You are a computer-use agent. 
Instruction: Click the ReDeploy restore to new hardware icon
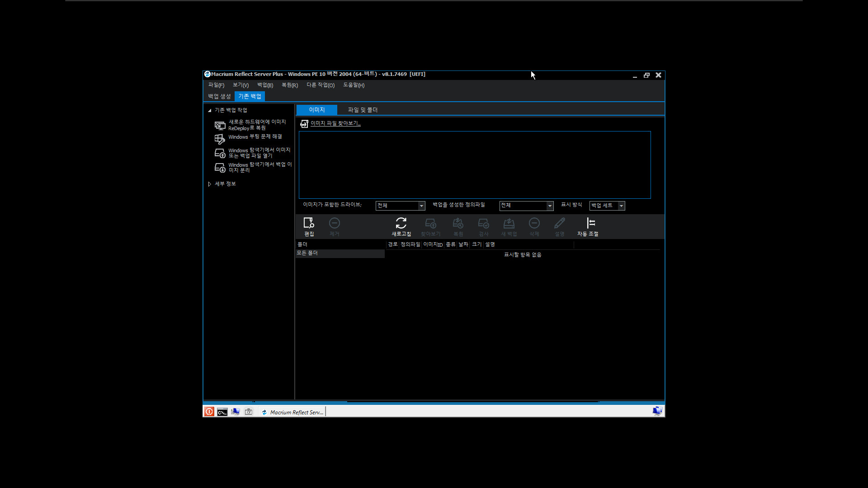point(220,125)
